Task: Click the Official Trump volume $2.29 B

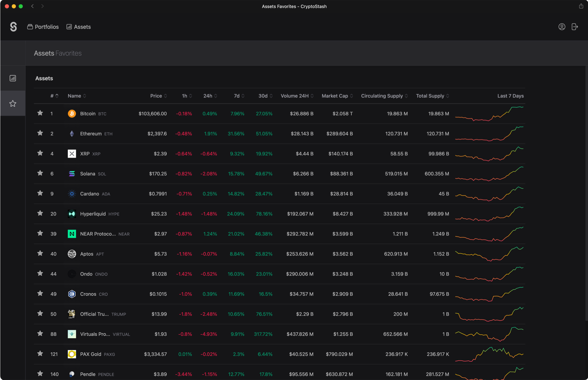Action: 305,314
